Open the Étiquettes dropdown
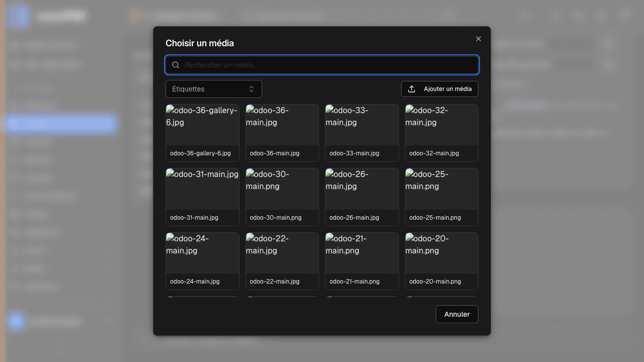 [x=214, y=89]
